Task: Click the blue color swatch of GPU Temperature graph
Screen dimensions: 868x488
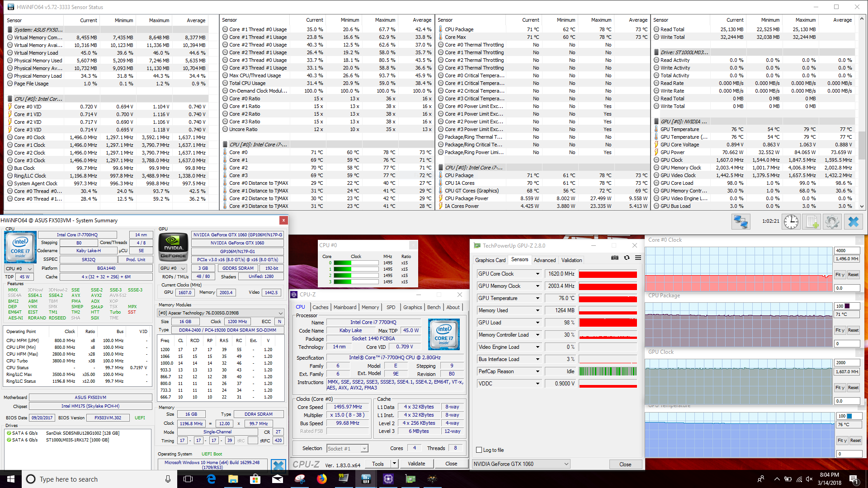Action: [x=849, y=416]
